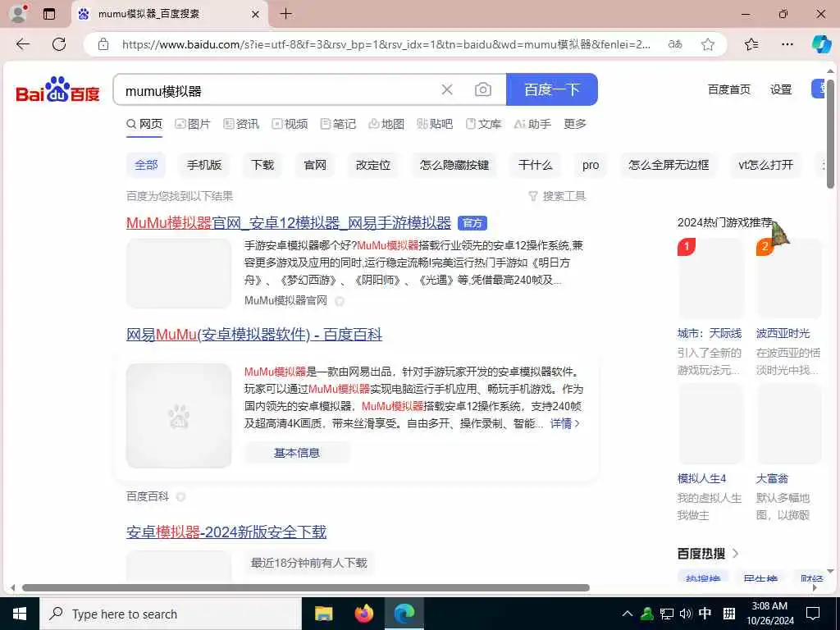Open camera image search icon
The height and width of the screenshot is (630, 840).
[482, 89]
